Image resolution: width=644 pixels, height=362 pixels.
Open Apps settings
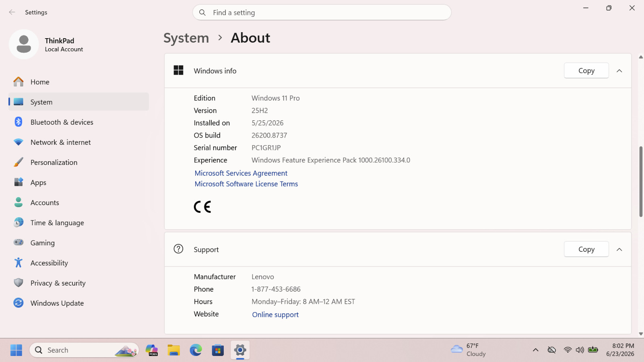click(78, 182)
